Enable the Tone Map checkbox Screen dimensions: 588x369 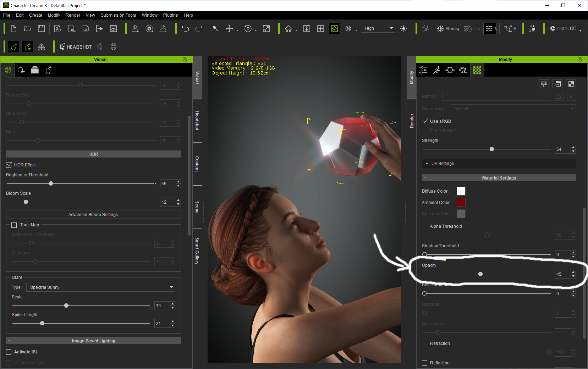pos(14,225)
